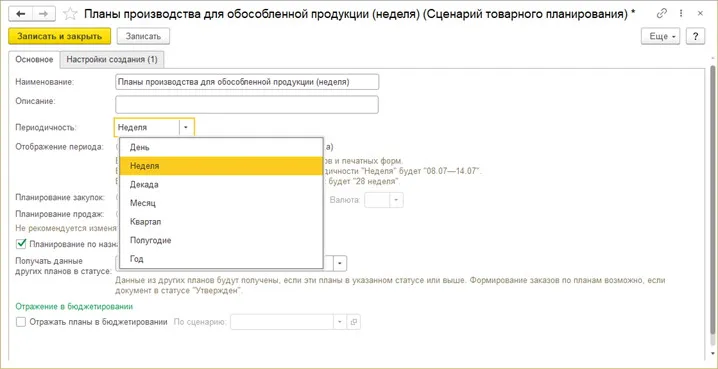Collapse the Периодичность dropdown arrow
The width and height of the screenshot is (718, 369).
tap(186, 127)
